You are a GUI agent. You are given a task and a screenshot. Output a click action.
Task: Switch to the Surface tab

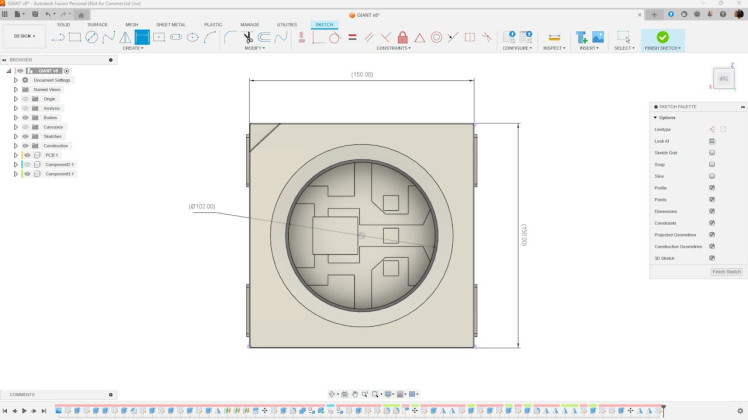click(x=97, y=24)
